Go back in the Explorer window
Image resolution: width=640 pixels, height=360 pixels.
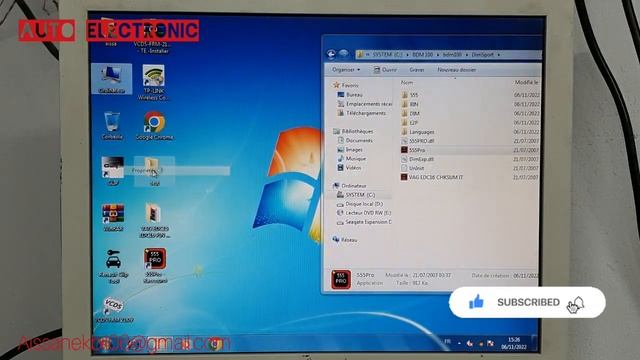(331, 54)
